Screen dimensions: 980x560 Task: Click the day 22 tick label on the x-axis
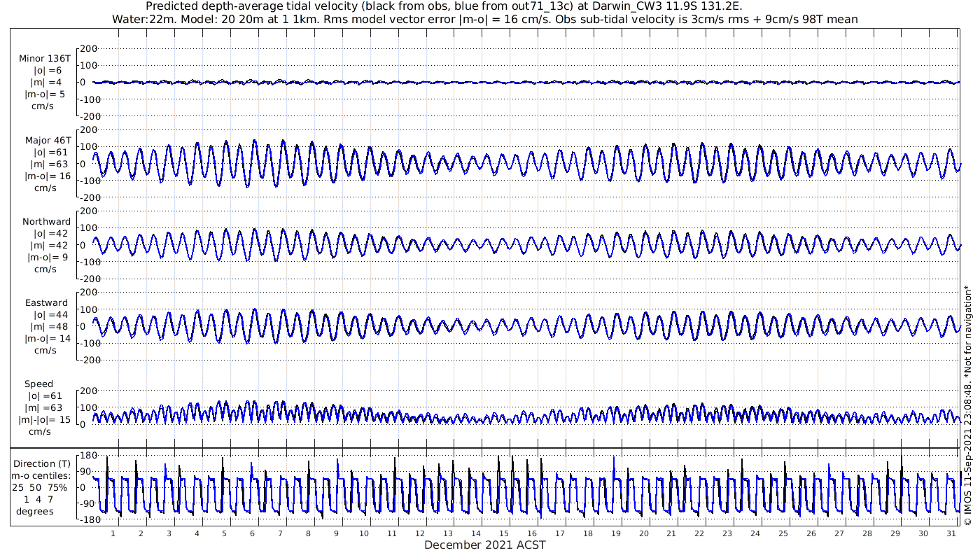pyautogui.click(x=699, y=533)
